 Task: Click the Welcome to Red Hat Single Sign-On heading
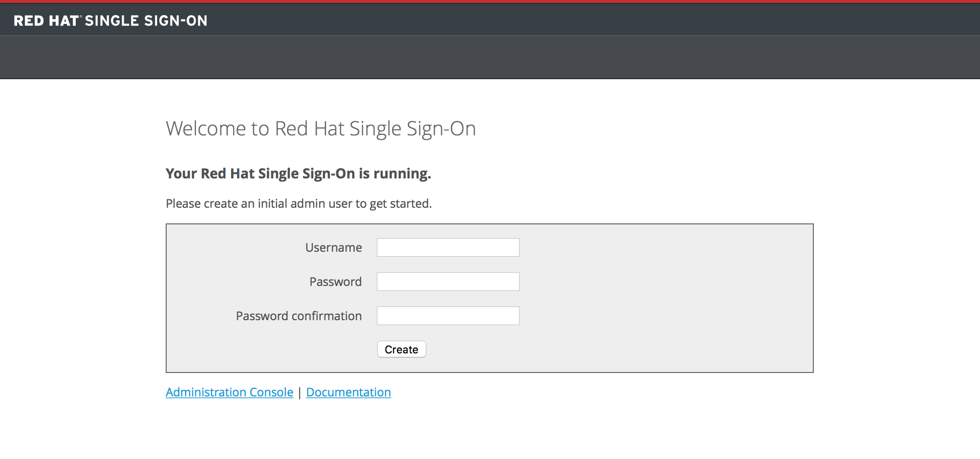point(321,129)
